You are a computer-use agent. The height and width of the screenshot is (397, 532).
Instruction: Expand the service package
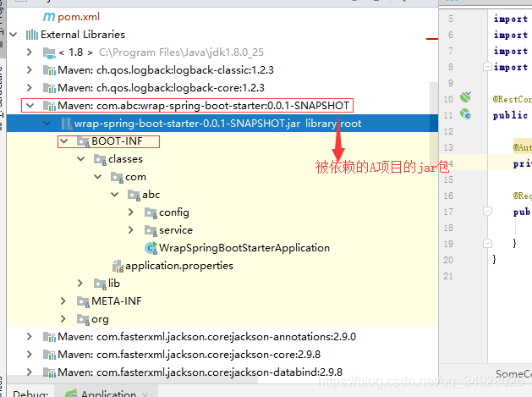pyautogui.click(x=131, y=230)
